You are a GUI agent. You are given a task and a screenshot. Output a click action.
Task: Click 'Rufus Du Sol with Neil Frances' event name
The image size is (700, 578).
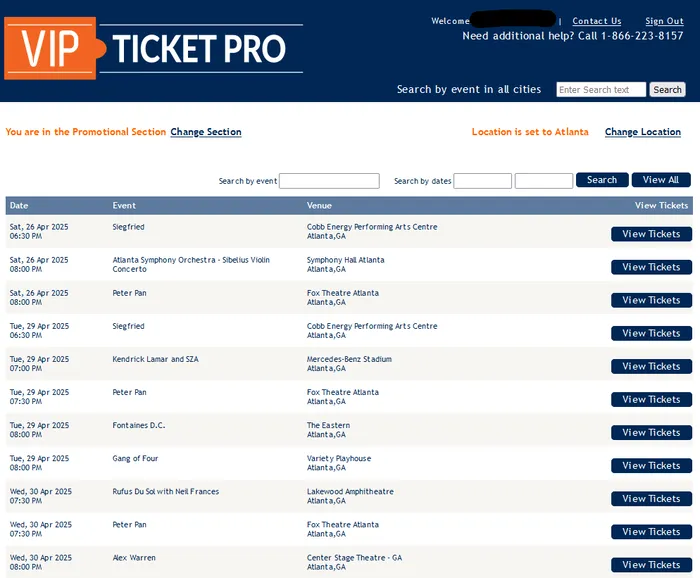(x=166, y=491)
